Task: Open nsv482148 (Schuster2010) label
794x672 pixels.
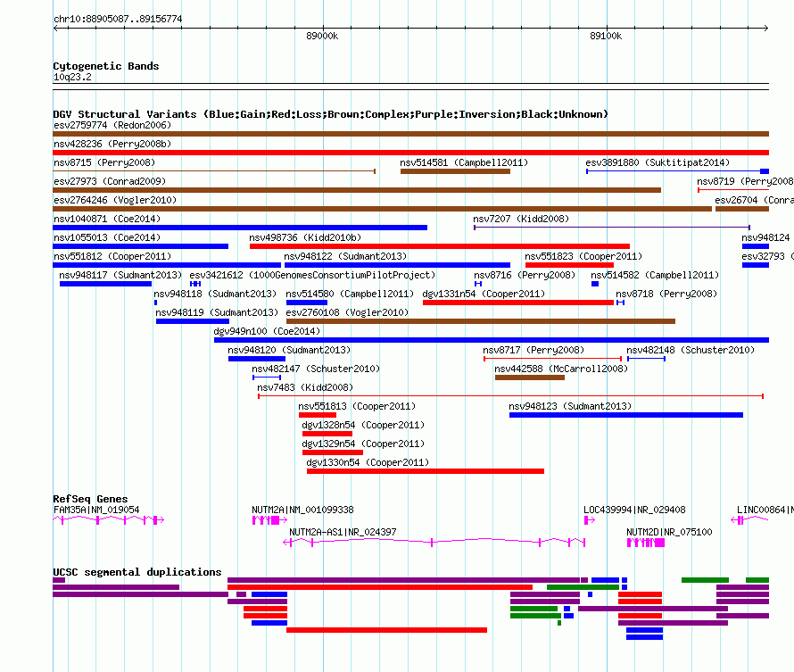Action: [691, 350]
